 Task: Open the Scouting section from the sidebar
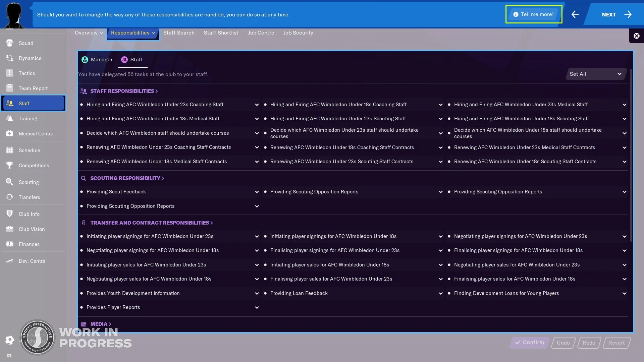click(x=29, y=182)
